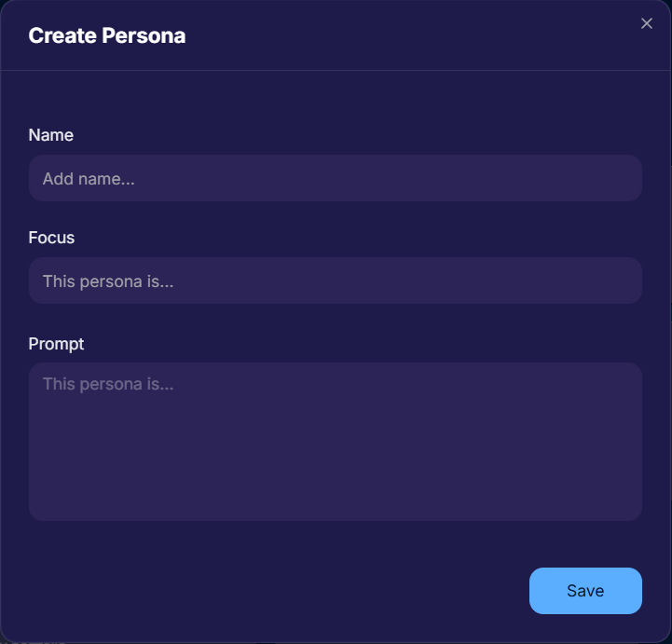Close the Create Persona dialog
This screenshot has width=672, height=644.
[647, 23]
